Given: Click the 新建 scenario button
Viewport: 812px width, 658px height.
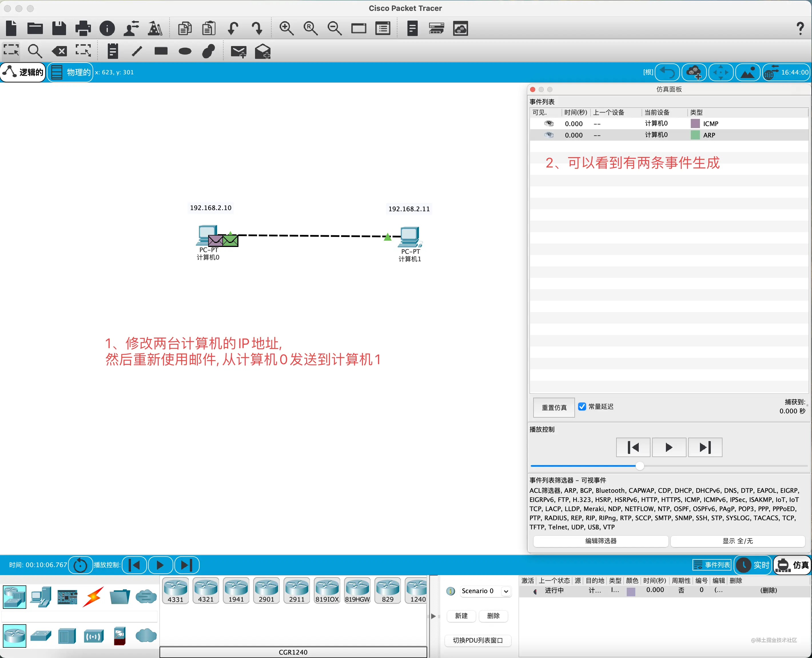Looking at the screenshot, I should coord(461,616).
